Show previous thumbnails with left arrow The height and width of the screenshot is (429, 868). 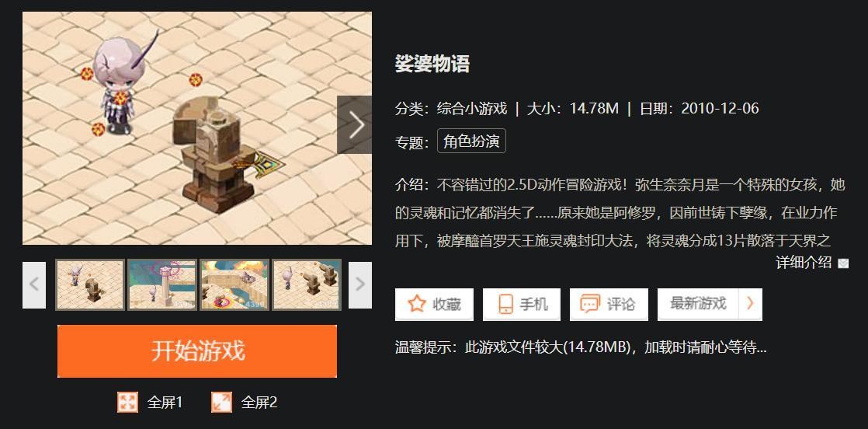tap(33, 285)
